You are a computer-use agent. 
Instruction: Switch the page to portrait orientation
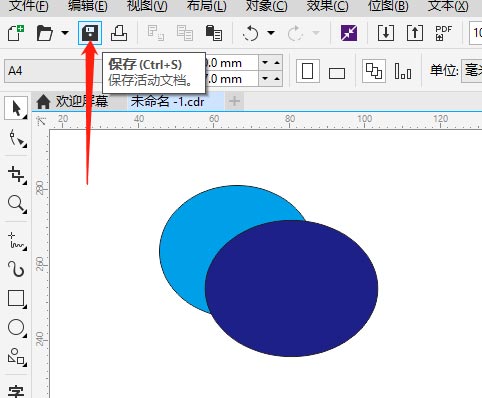click(308, 71)
